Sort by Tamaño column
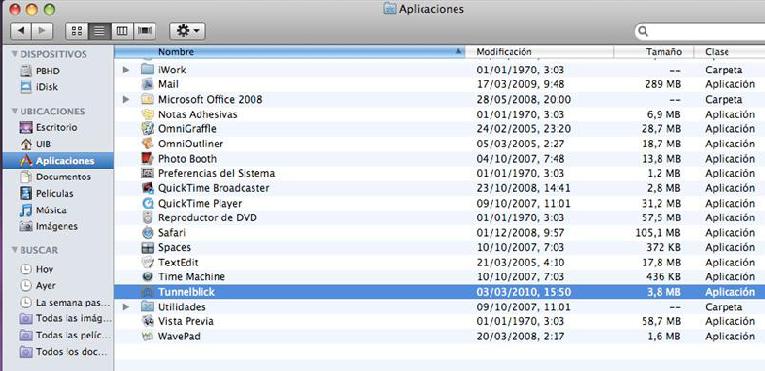 click(655, 52)
